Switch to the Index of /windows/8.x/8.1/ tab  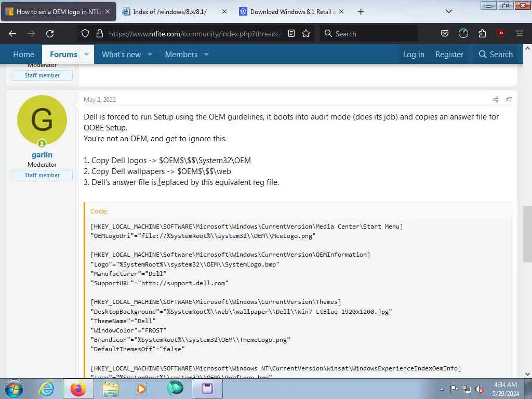[x=170, y=11]
